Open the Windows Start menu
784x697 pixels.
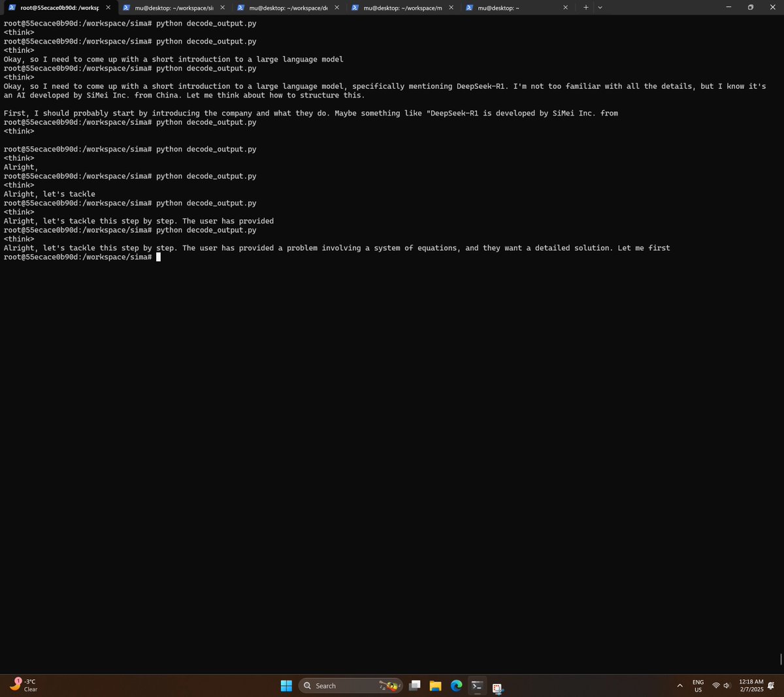(286, 686)
